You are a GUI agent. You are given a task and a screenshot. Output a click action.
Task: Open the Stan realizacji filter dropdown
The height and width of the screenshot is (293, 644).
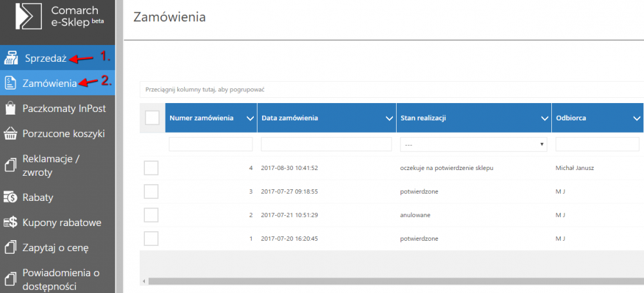473,145
